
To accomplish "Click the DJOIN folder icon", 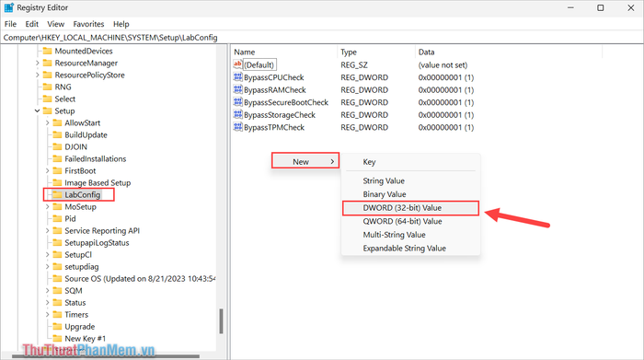I will click(57, 146).
